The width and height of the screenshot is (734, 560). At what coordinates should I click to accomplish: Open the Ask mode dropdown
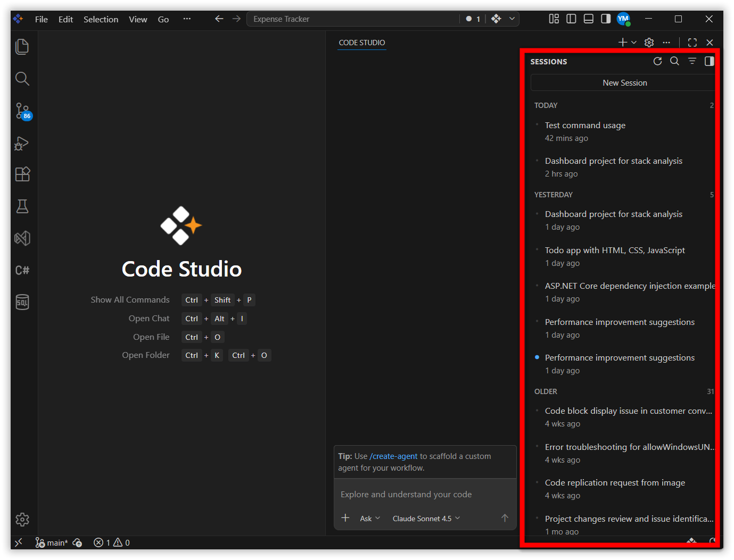(x=370, y=519)
